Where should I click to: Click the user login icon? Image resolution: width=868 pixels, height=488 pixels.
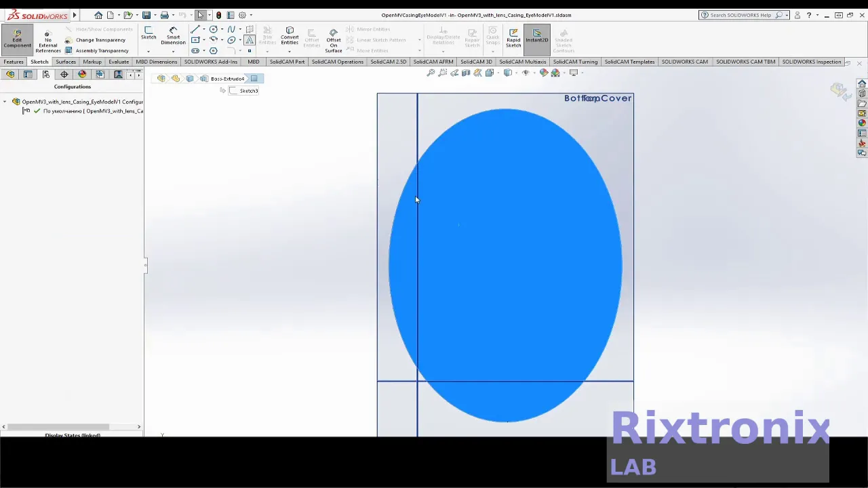[x=797, y=15]
